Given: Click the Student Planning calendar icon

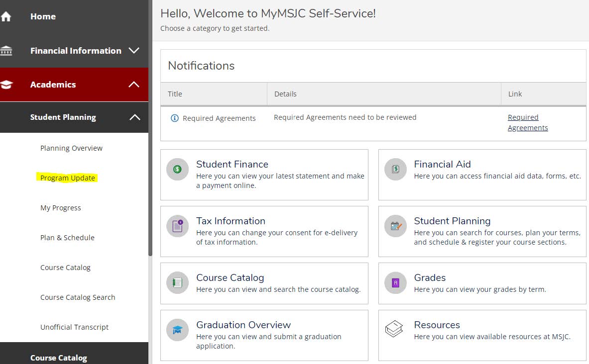Looking at the screenshot, I should point(395,226).
